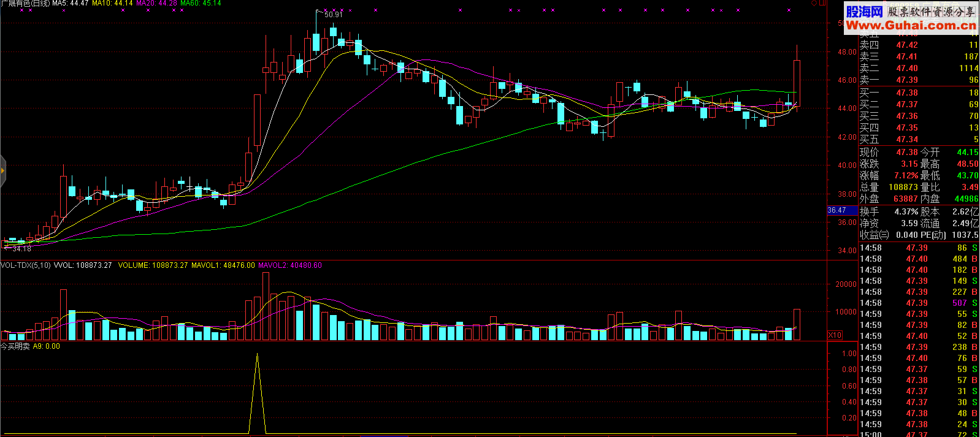Click the 换手 4.37% turnover value
Image resolution: width=980 pixels, height=437 pixels.
click(x=906, y=211)
